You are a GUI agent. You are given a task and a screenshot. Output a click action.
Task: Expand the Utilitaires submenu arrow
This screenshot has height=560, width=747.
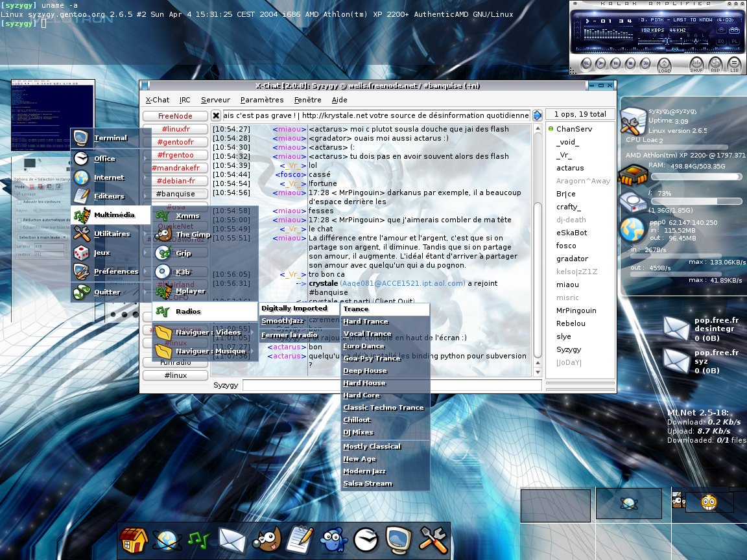pos(145,233)
